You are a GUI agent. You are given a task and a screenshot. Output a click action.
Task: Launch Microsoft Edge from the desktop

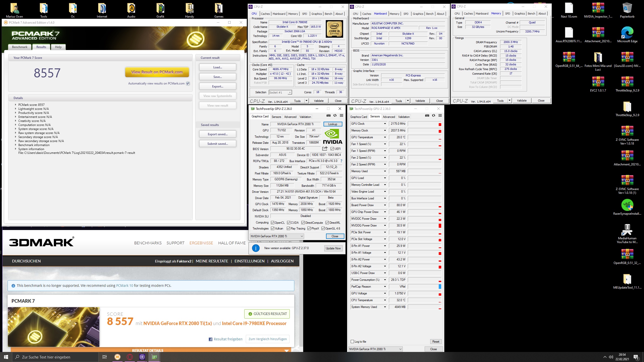click(x=627, y=35)
